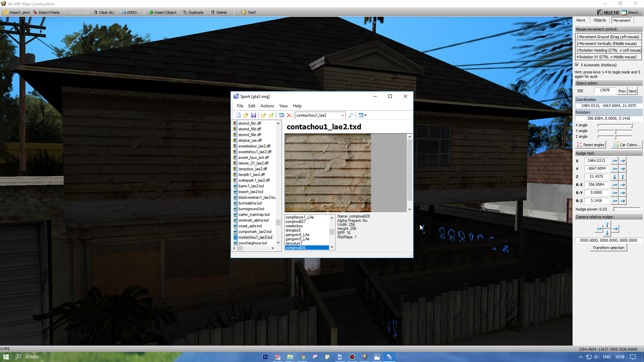The width and height of the screenshot is (644, 362).
Task: Choose 3 Rotation Heading mode
Action: pos(609,50)
